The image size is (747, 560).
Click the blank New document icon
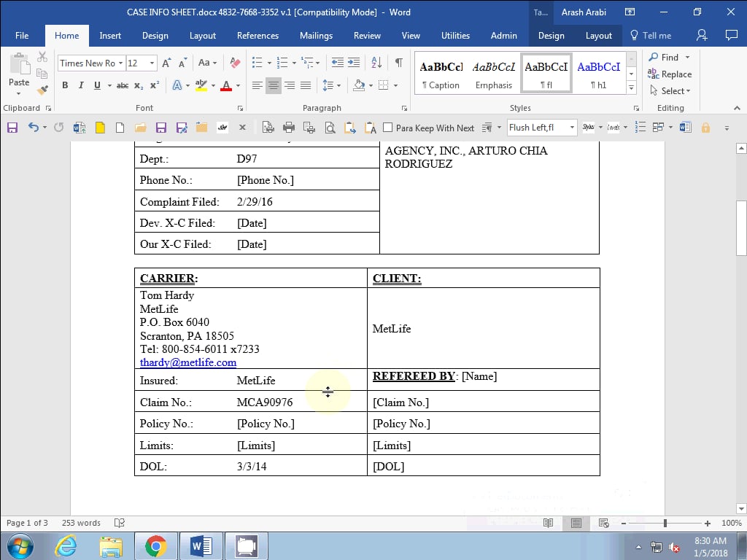pyautogui.click(x=120, y=128)
